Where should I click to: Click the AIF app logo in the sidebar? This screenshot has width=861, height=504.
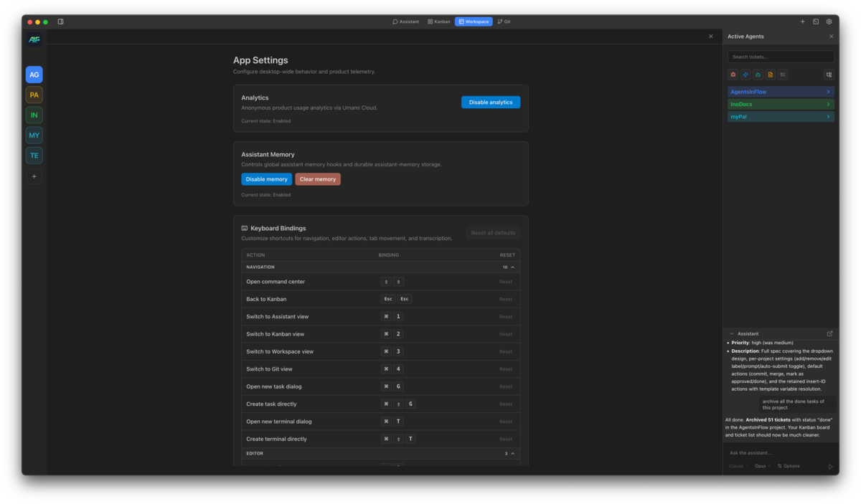click(x=34, y=39)
